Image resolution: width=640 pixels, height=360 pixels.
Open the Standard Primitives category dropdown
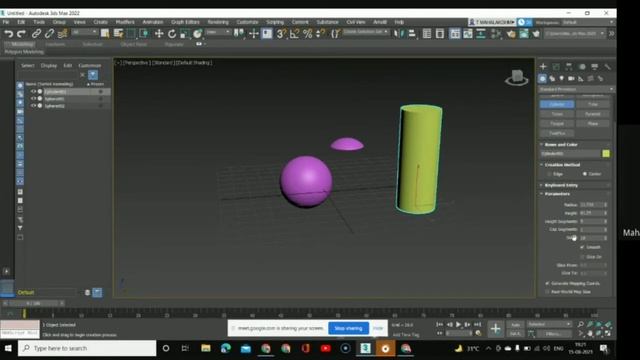pos(576,89)
